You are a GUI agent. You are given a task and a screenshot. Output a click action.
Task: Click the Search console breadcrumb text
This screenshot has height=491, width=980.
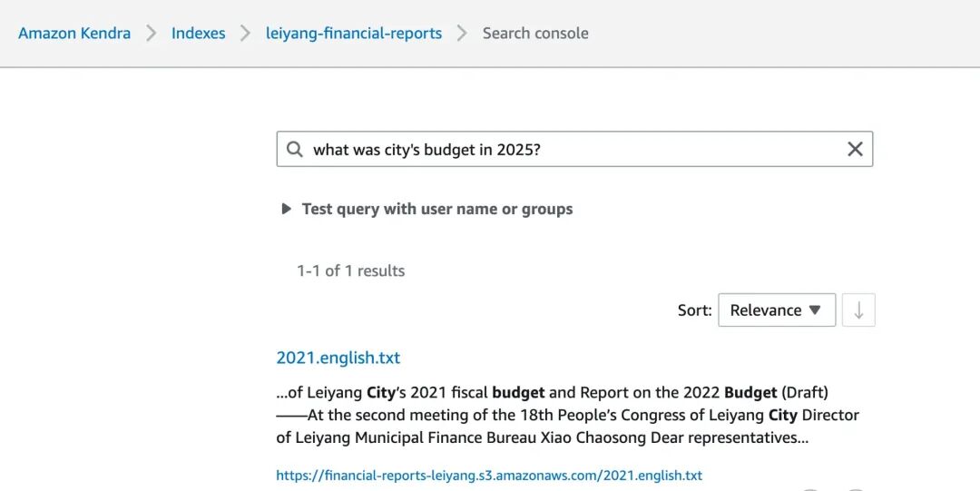pos(535,34)
